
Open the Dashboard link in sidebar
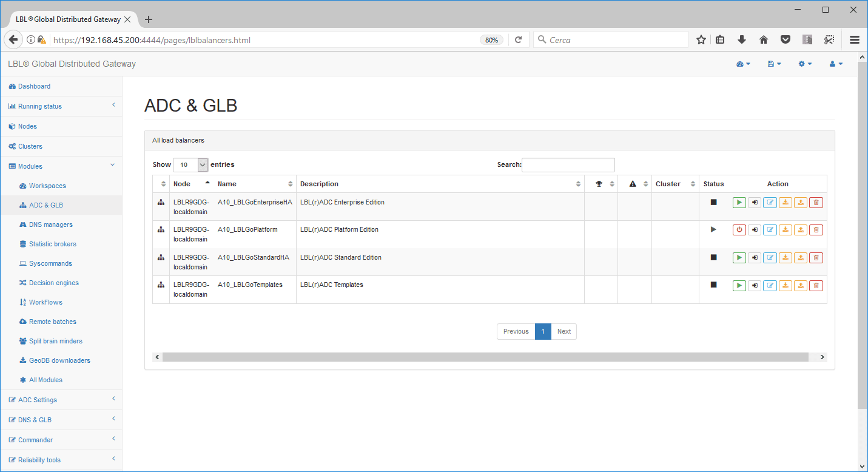click(x=34, y=86)
